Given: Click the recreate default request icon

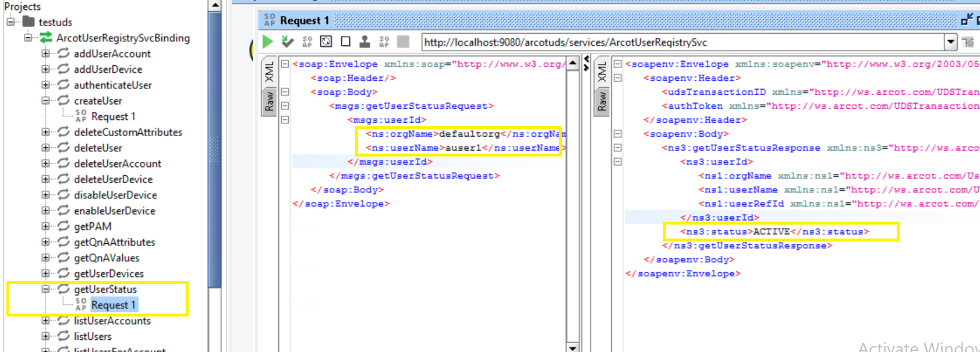Looking at the screenshot, I should [326, 42].
